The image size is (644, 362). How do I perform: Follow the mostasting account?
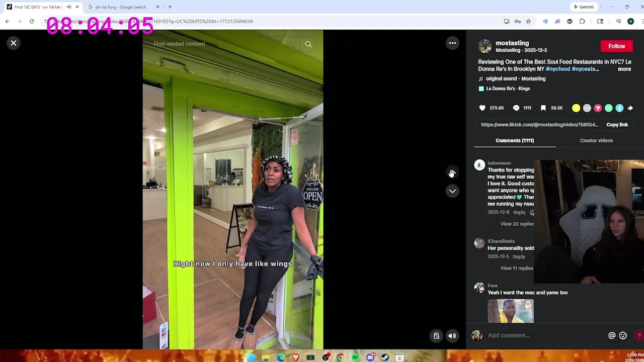tap(616, 46)
